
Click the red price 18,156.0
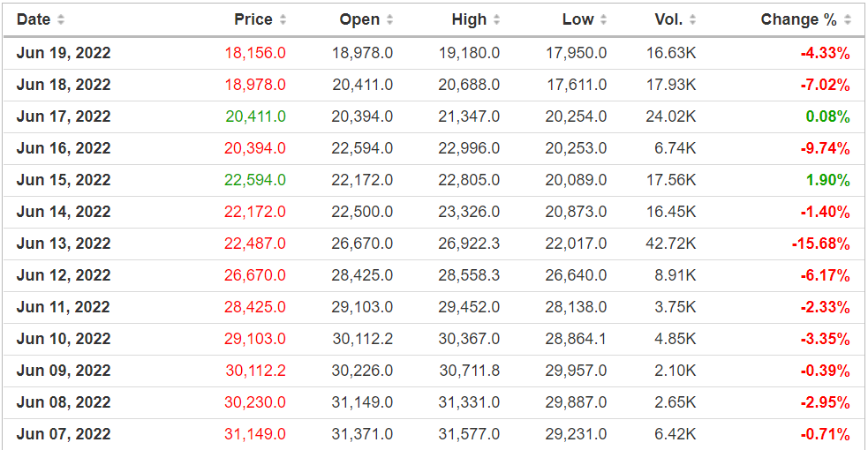(255, 53)
